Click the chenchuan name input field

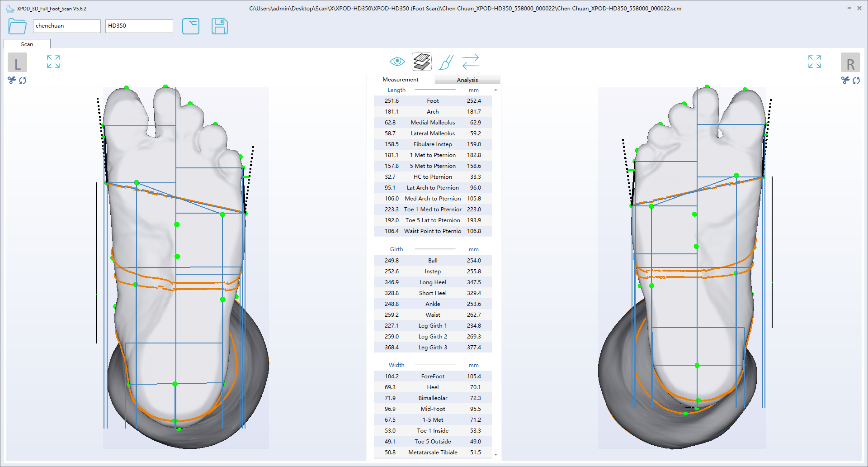click(x=66, y=26)
